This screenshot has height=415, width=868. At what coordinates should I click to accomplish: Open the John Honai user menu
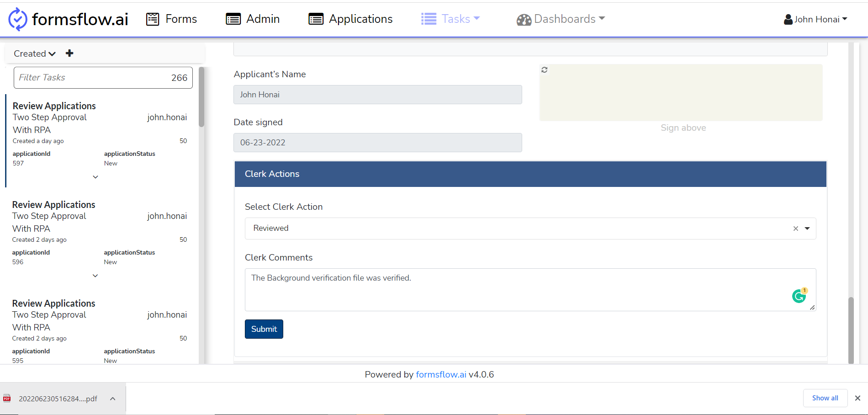point(815,19)
